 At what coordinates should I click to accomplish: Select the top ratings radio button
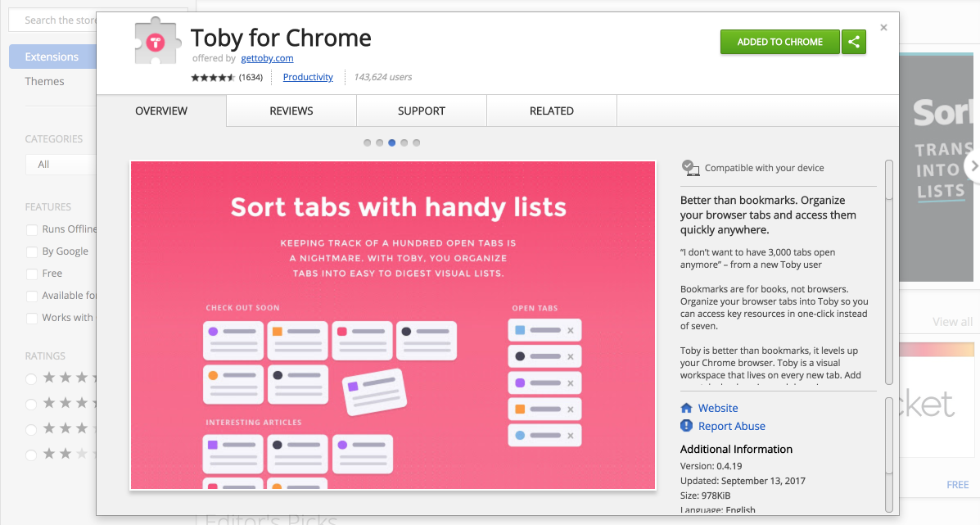(x=30, y=378)
